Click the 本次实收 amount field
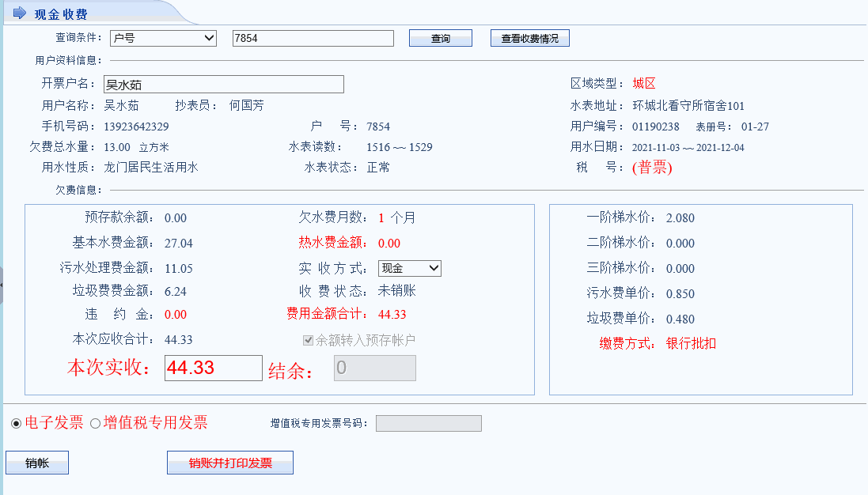Image resolution: width=868 pixels, height=495 pixels. [x=213, y=368]
